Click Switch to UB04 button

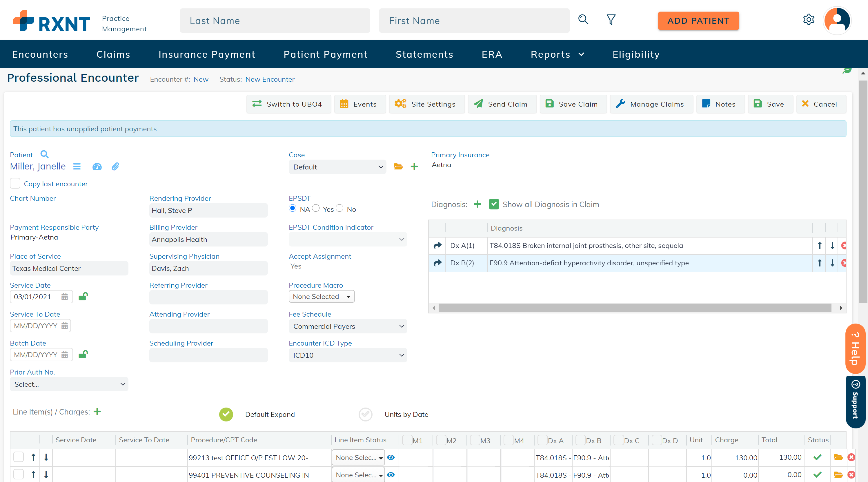point(288,104)
